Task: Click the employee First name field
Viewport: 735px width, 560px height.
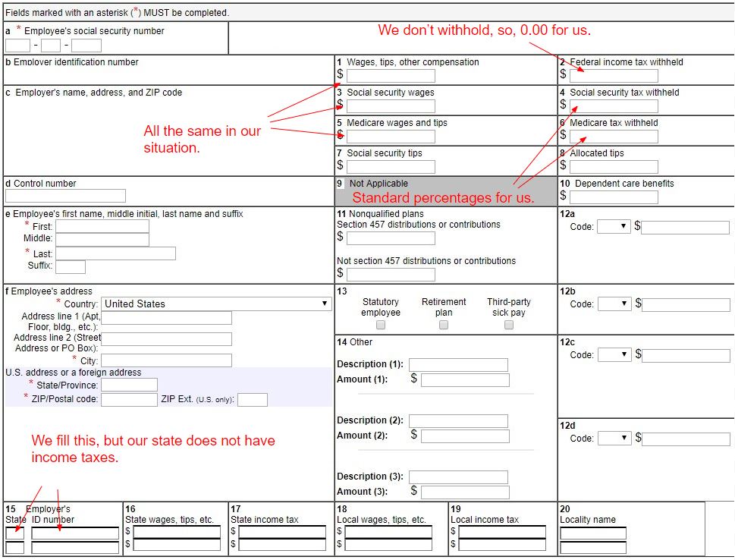Action: coord(102,226)
